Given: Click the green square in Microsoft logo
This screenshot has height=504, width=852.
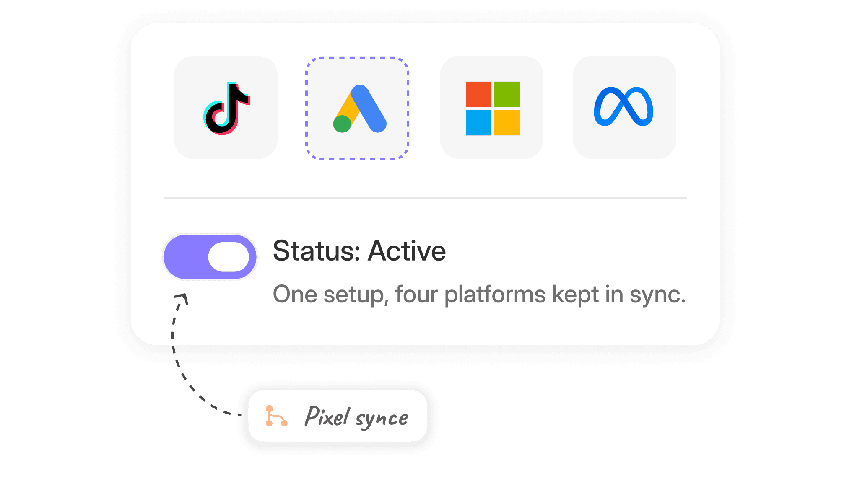Looking at the screenshot, I should 507,94.
